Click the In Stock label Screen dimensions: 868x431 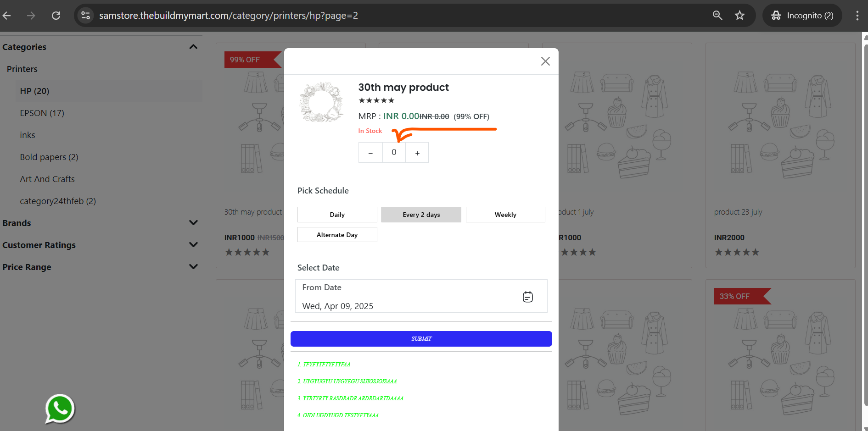coord(370,131)
